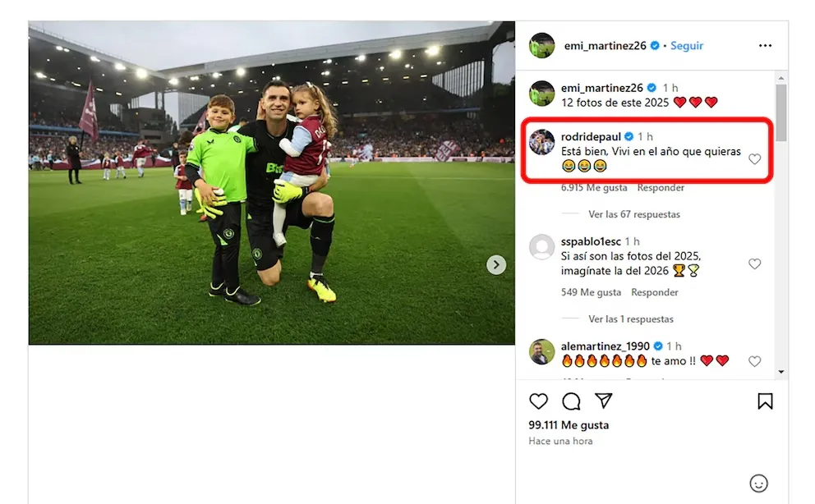Click the comments scrollbar down arrow

point(781,373)
